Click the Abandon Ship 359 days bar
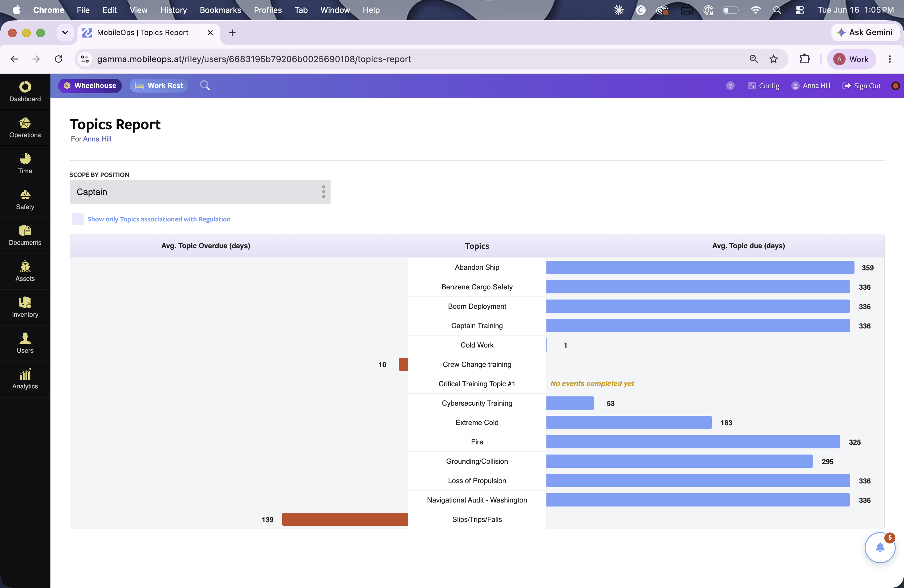Viewport: 904px width, 588px height. point(700,268)
